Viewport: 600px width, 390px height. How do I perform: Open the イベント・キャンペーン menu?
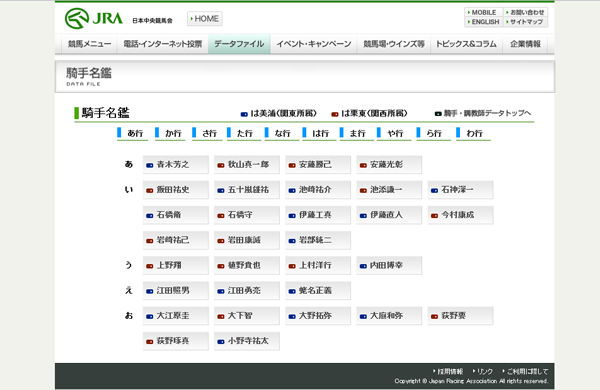314,44
